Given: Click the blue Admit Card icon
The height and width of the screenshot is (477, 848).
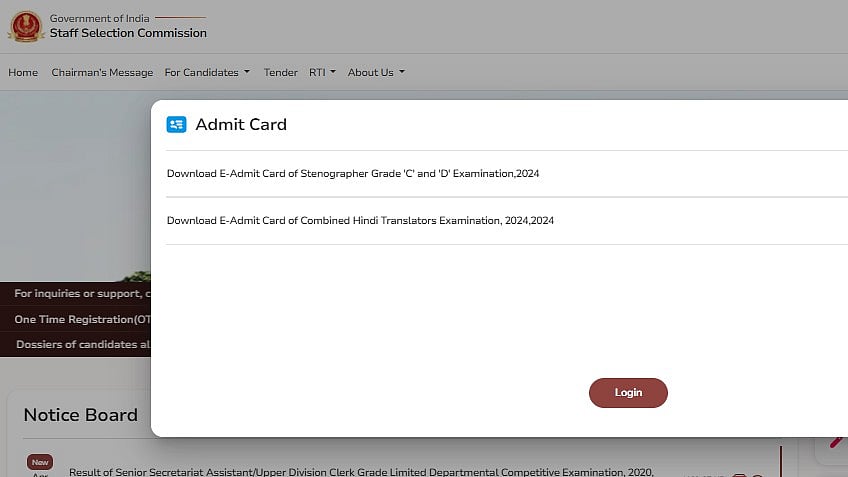Looking at the screenshot, I should coord(176,124).
